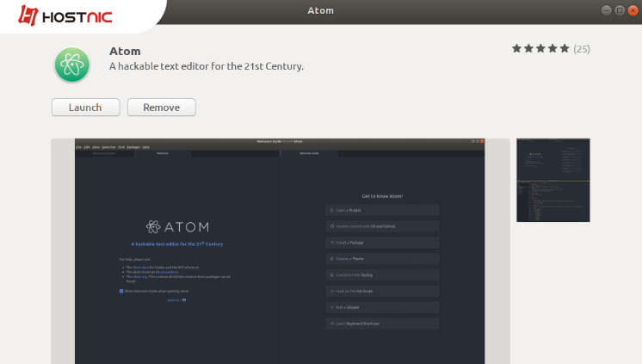
Task: Maximize the Atom software window
Action: pyautogui.click(x=620, y=10)
